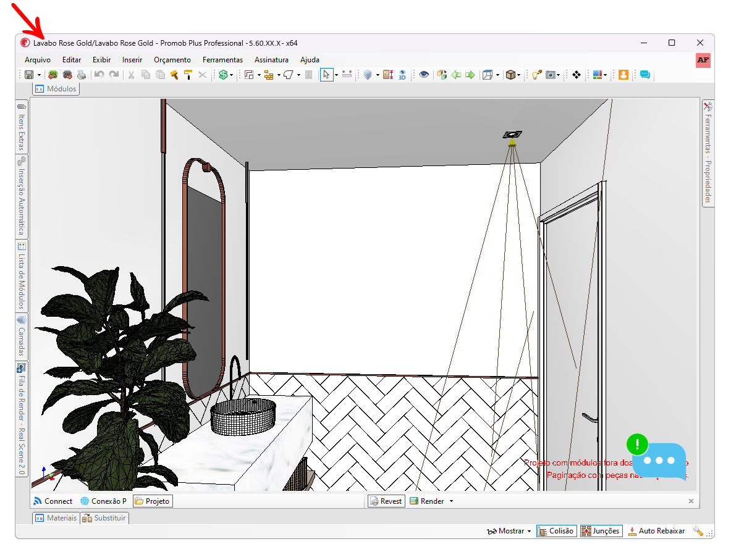Toggle the Revest button
This screenshot has width=739, height=560.
pyautogui.click(x=386, y=501)
